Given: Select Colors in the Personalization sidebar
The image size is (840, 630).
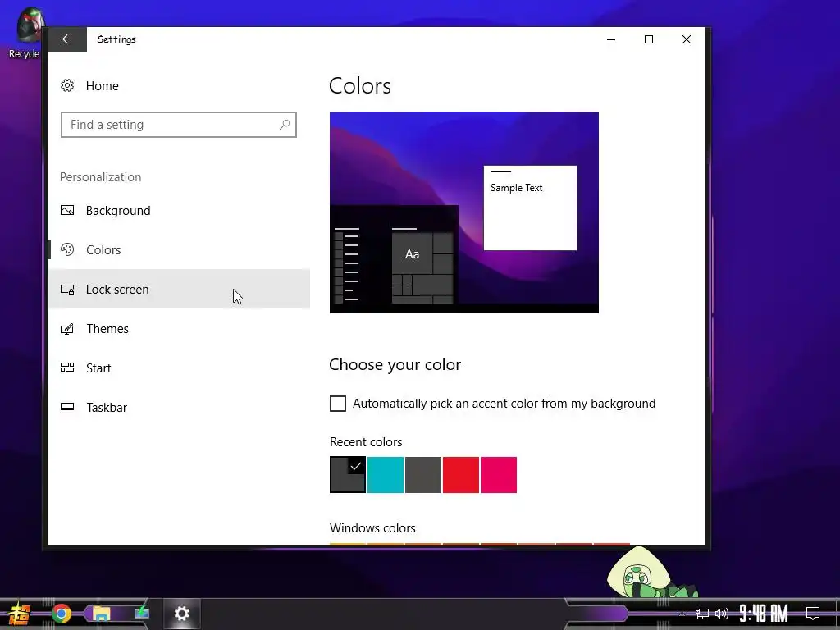Looking at the screenshot, I should click(179, 249).
